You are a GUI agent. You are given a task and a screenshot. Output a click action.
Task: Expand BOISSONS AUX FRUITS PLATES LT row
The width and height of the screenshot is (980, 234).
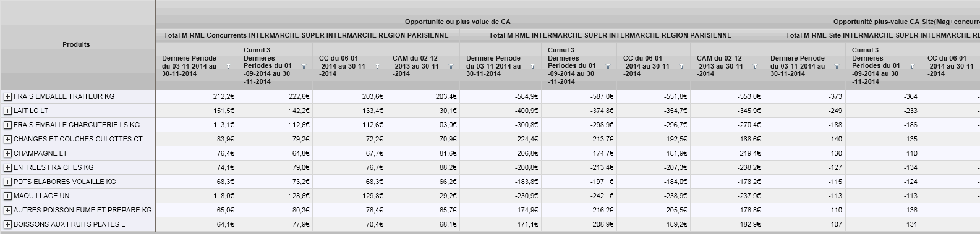(x=8, y=225)
